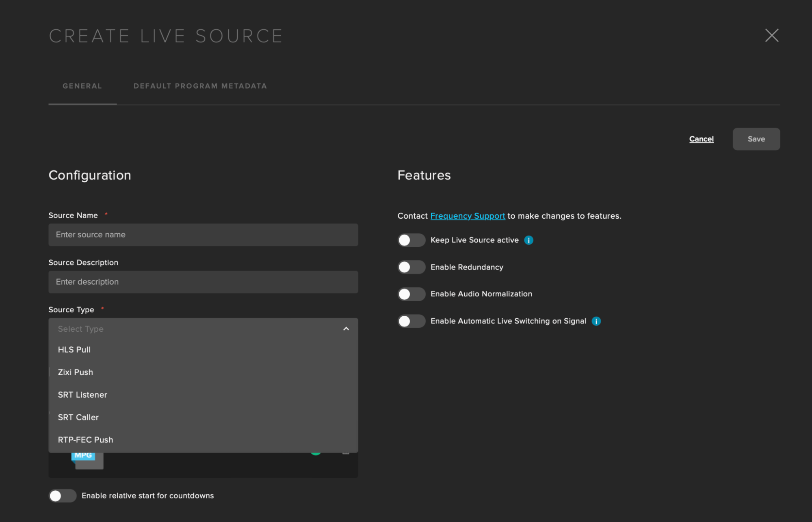
Task: Choose RTP-FEC Push option
Action: pos(85,440)
